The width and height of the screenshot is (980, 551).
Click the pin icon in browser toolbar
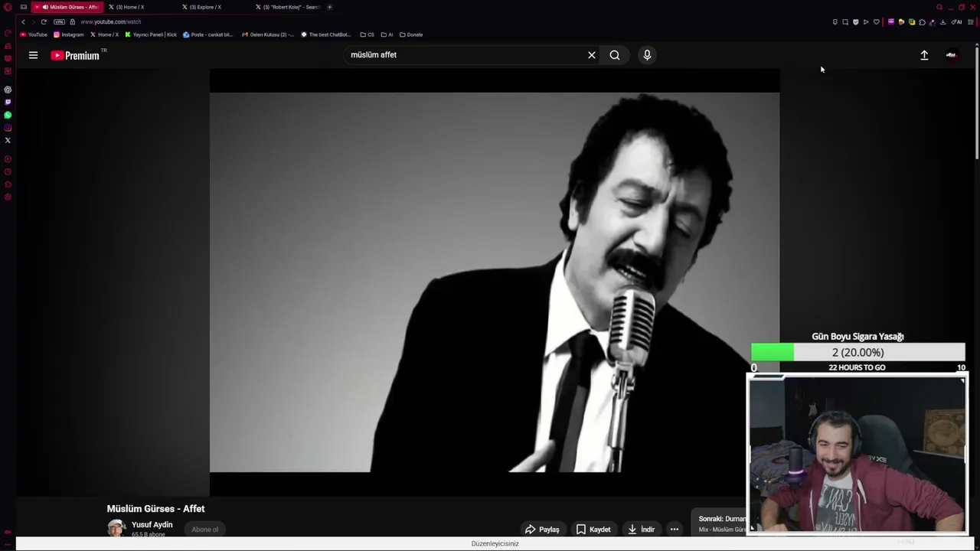835,22
